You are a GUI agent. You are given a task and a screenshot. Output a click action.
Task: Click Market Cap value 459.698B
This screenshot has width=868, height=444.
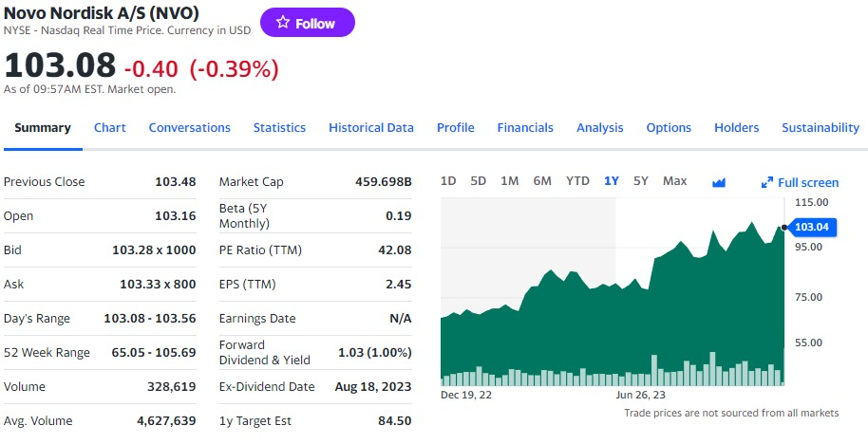[383, 182]
